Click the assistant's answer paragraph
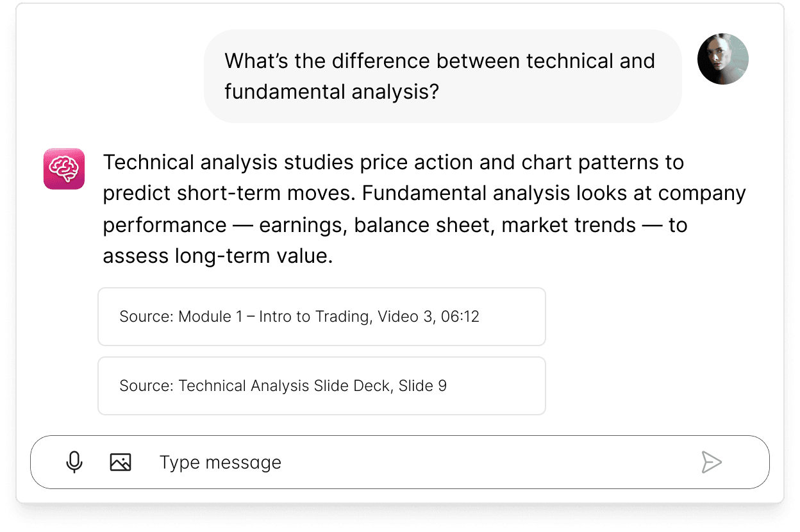Image resolution: width=800 pixels, height=532 pixels. [423, 209]
